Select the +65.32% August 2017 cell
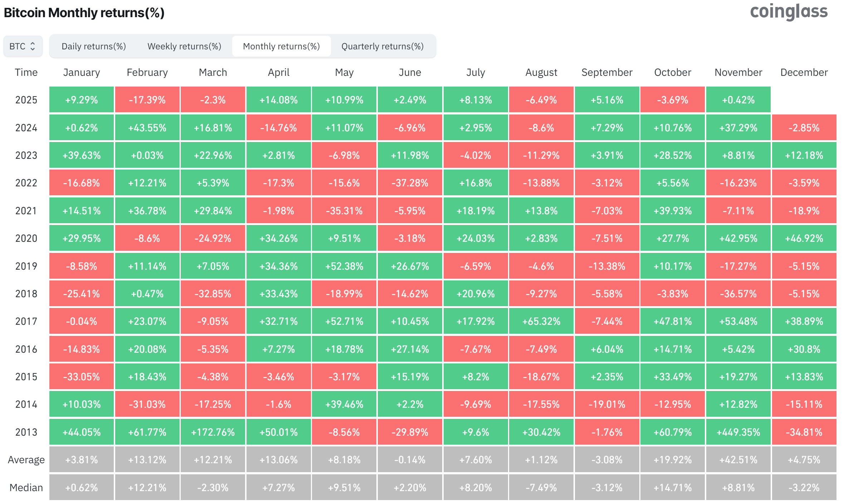The width and height of the screenshot is (844, 504). pyautogui.click(x=541, y=321)
